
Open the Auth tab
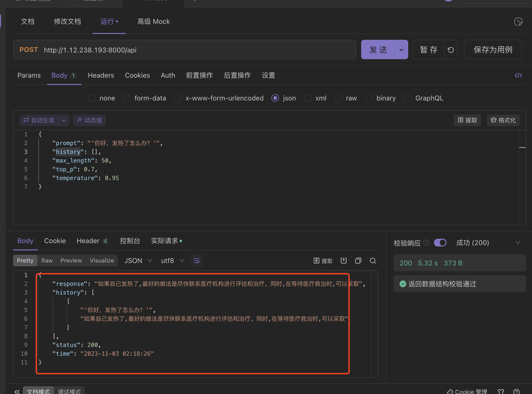[168, 75]
